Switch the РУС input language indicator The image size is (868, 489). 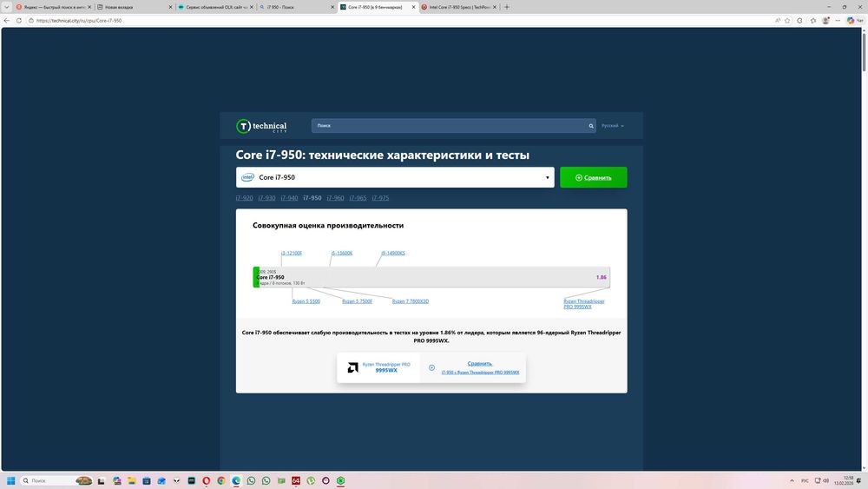tap(805, 480)
